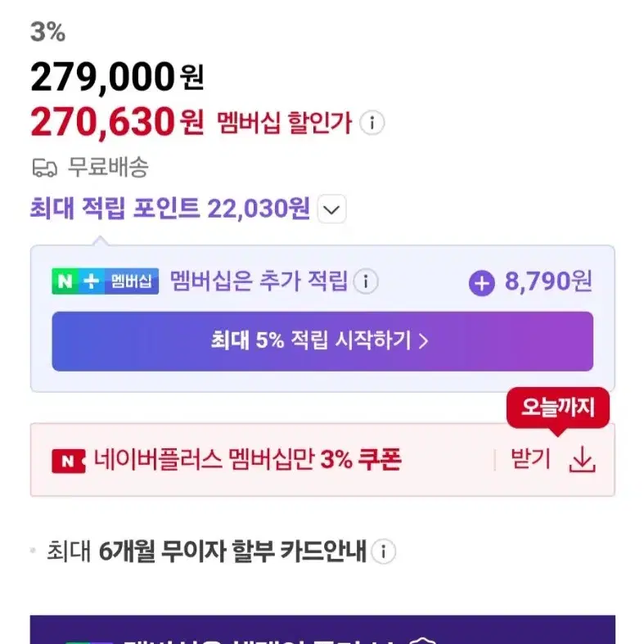Click 받기 to receive the coupon
The width and height of the screenshot is (644, 644).
click(529, 459)
